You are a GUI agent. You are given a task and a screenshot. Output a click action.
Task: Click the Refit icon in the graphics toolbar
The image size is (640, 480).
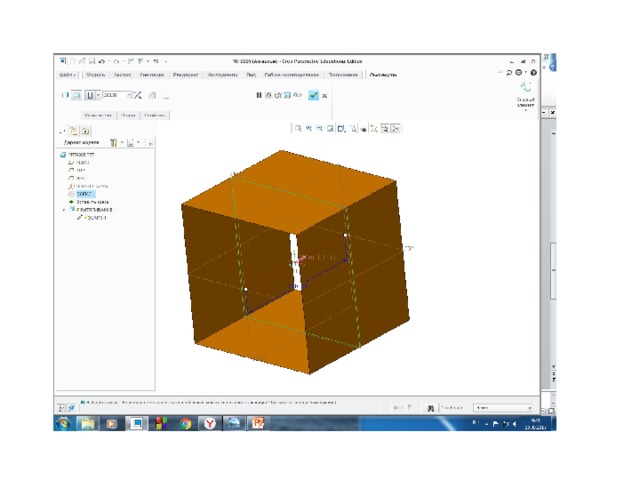(x=298, y=128)
